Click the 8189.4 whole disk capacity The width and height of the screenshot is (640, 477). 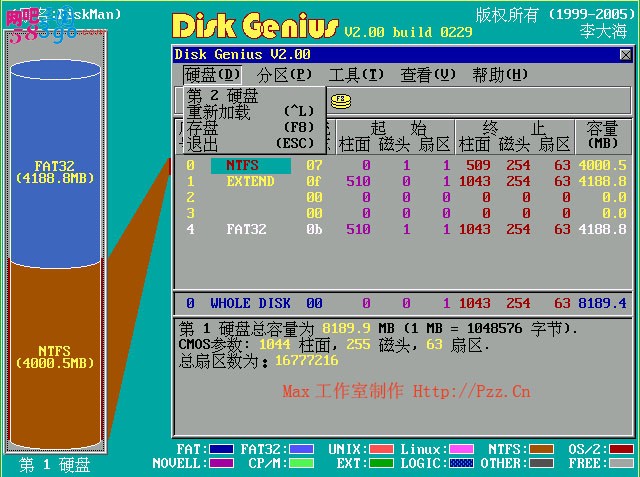602,303
